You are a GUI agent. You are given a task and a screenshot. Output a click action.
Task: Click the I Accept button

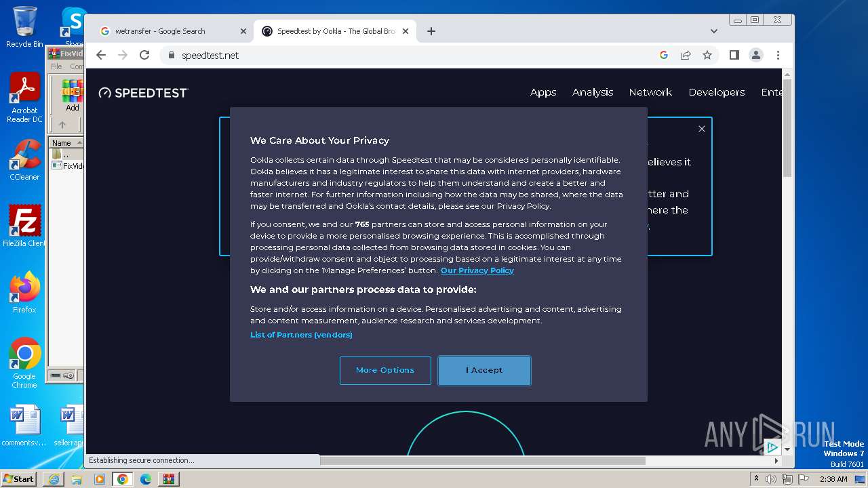pos(484,370)
